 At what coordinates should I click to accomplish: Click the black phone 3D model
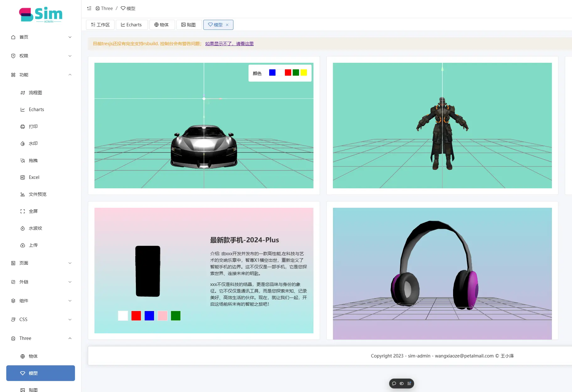(x=148, y=271)
